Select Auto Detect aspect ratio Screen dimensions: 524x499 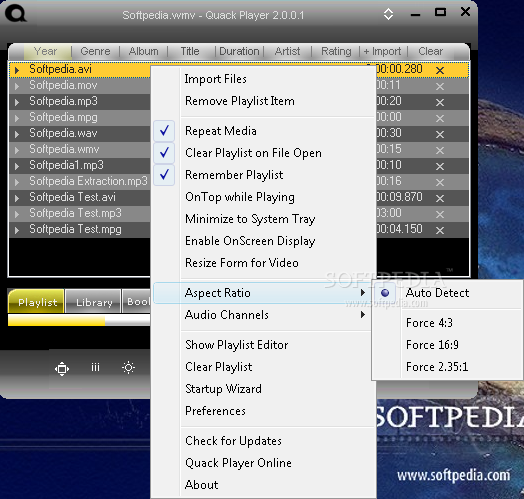(447, 293)
